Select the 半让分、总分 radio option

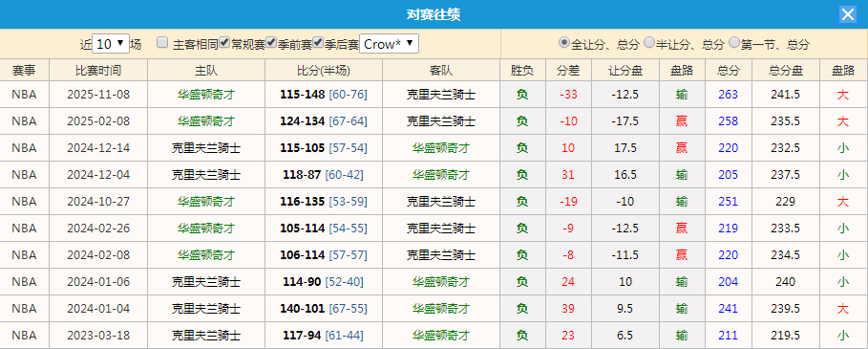click(649, 43)
